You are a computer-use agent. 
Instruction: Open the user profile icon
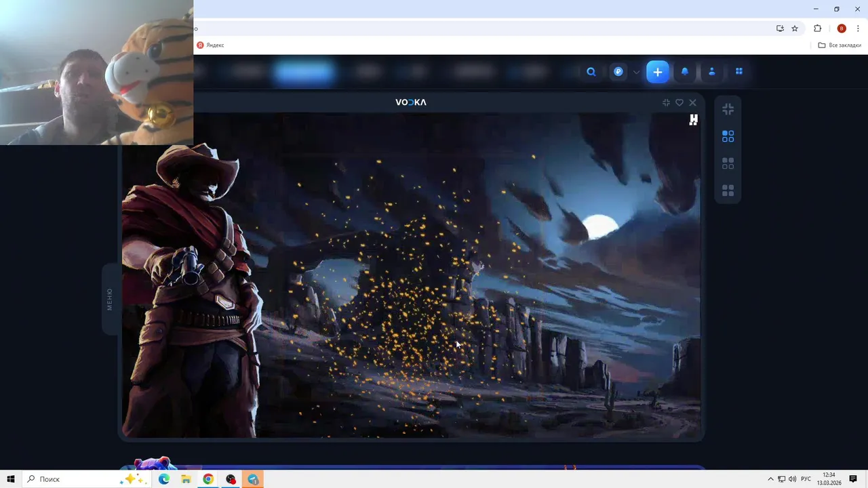tap(712, 72)
